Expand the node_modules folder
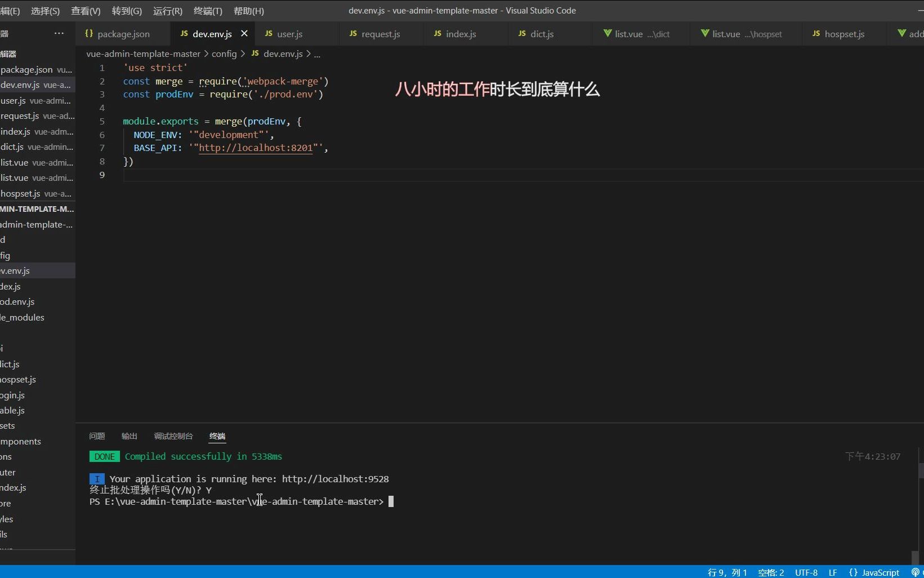Screen dimensions: 924x578 37,318
